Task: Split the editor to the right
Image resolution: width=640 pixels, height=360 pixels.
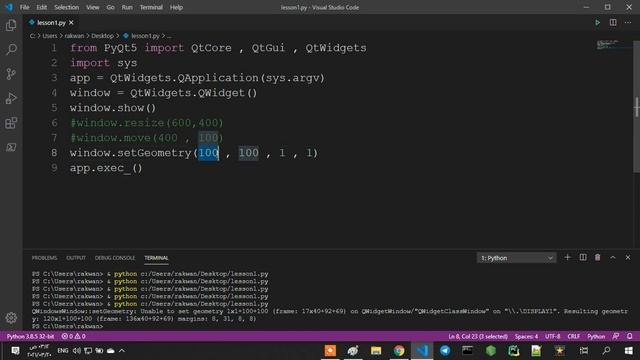Action: click(x=613, y=22)
